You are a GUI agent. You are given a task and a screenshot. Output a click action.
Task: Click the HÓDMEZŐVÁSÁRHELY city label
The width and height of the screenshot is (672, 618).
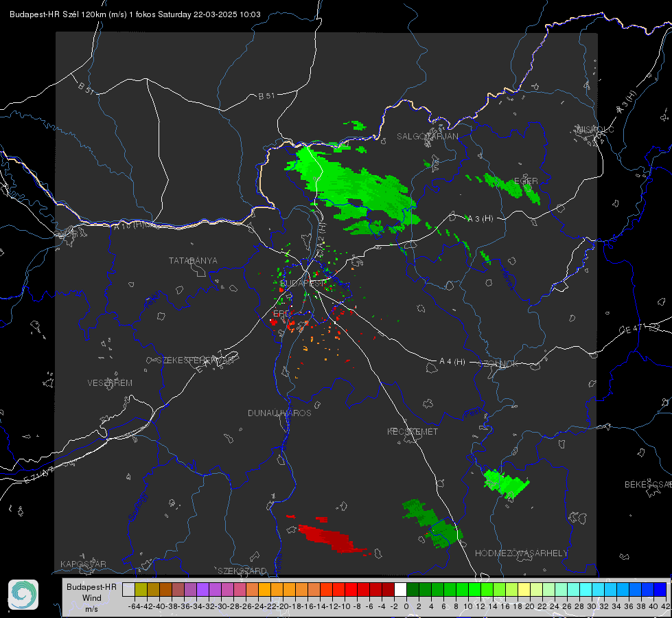point(522,553)
